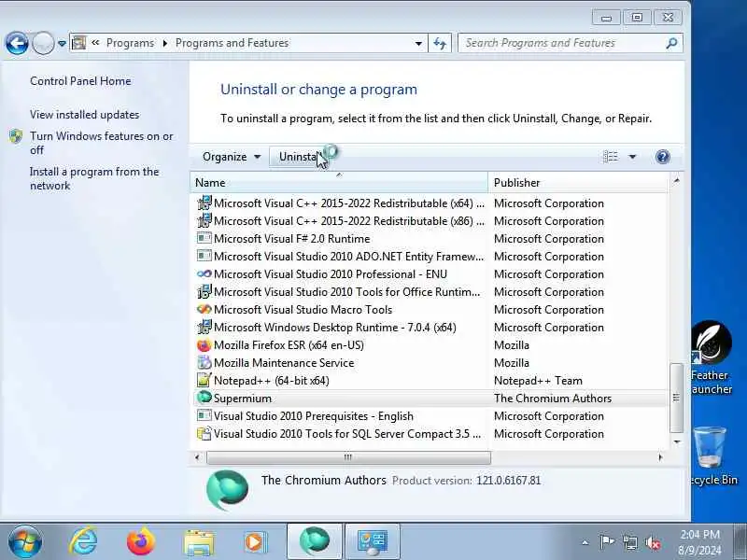747x560 pixels.
Task: Click 'Microsoft Visual F# 2.0 Runtime' text
Action: click(291, 239)
